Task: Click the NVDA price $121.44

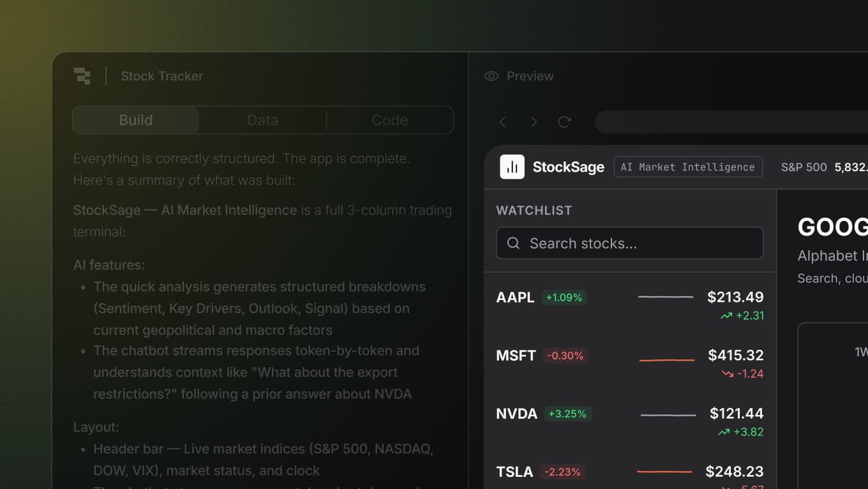Action: (x=737, y=413)
